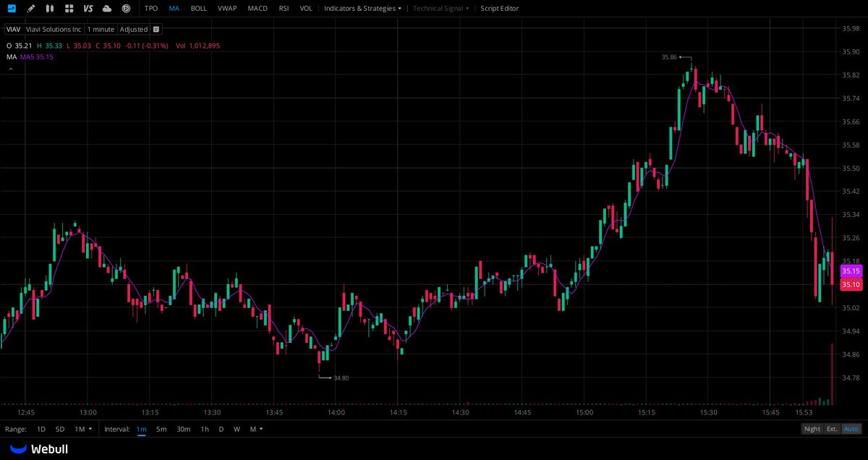Select the 1h interval
The image size is (868, 460).
click(x=205, y=429)
